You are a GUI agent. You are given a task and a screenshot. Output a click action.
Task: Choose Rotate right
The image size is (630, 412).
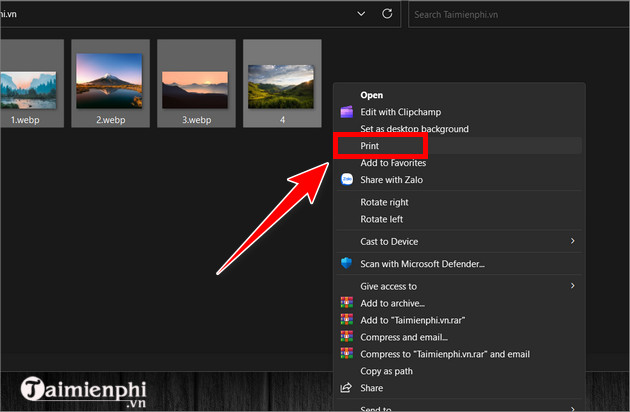tap(459, 202)
